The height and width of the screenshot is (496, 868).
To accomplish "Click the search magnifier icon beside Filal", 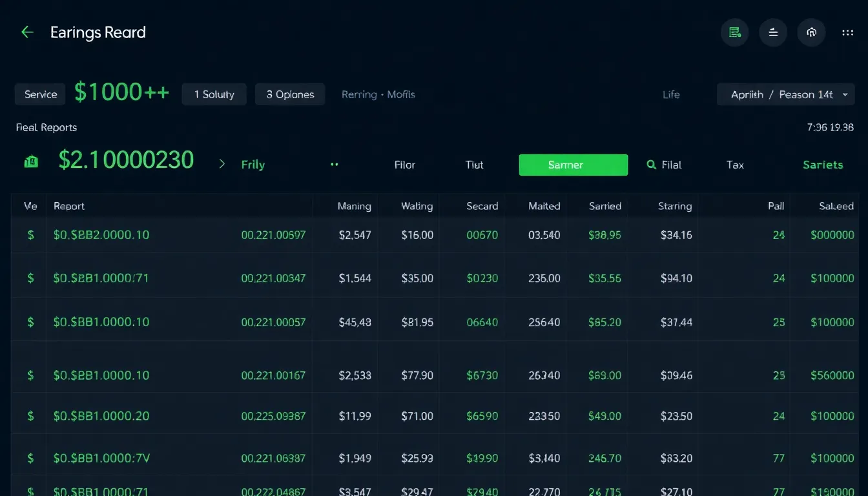I will tap(652, 165).
